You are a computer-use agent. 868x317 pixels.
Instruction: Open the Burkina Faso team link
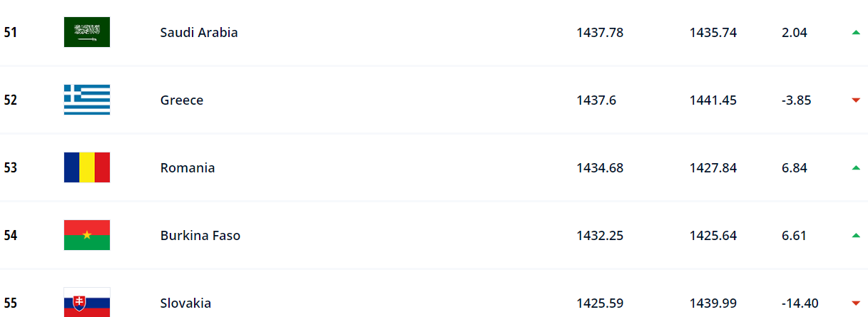[200, 235]
